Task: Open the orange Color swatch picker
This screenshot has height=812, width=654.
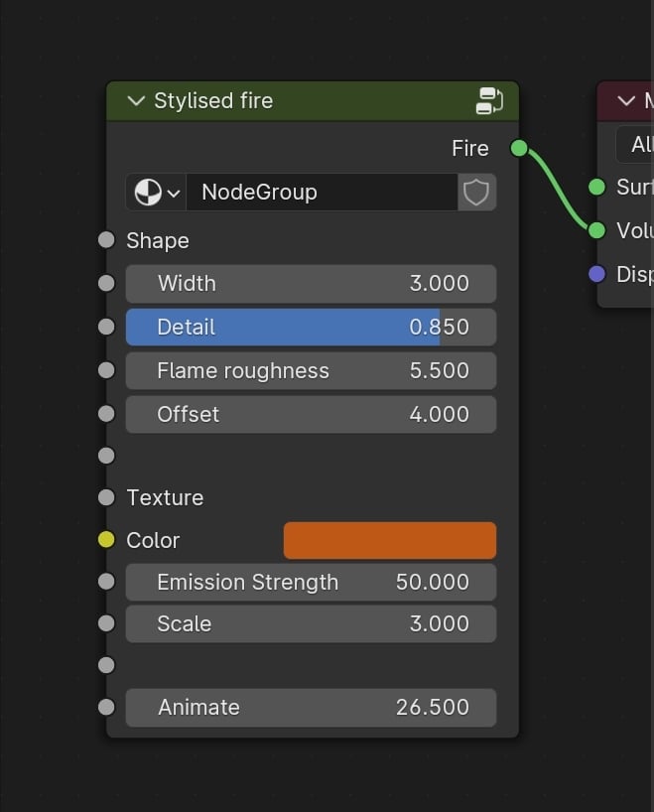Action: (389, 540)
